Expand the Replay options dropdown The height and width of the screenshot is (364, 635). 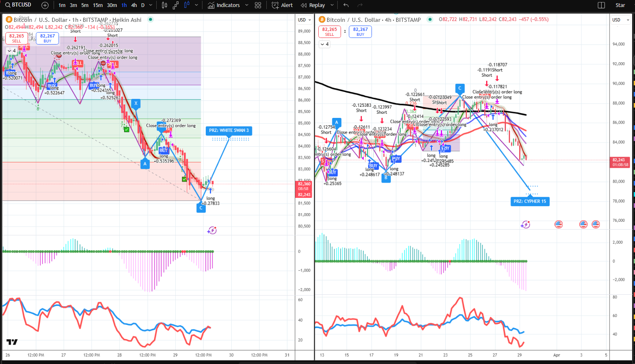coord(332,5)
